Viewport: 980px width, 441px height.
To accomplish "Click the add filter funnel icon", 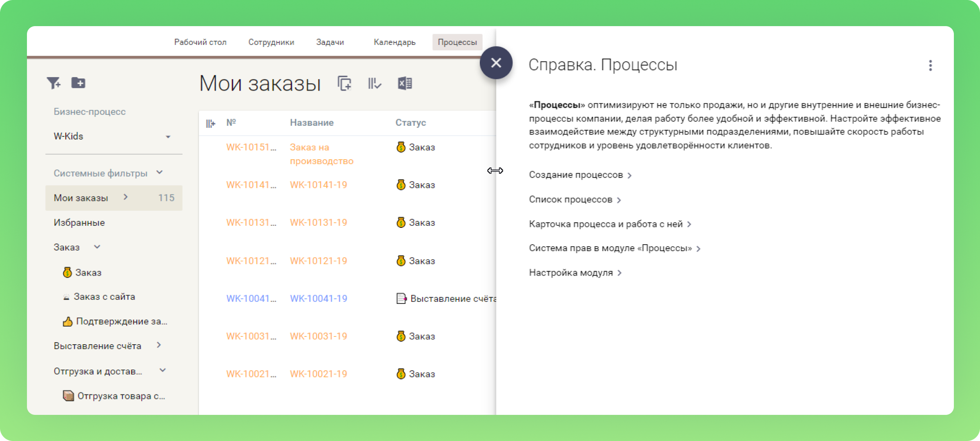I will [x=53, y=83].
